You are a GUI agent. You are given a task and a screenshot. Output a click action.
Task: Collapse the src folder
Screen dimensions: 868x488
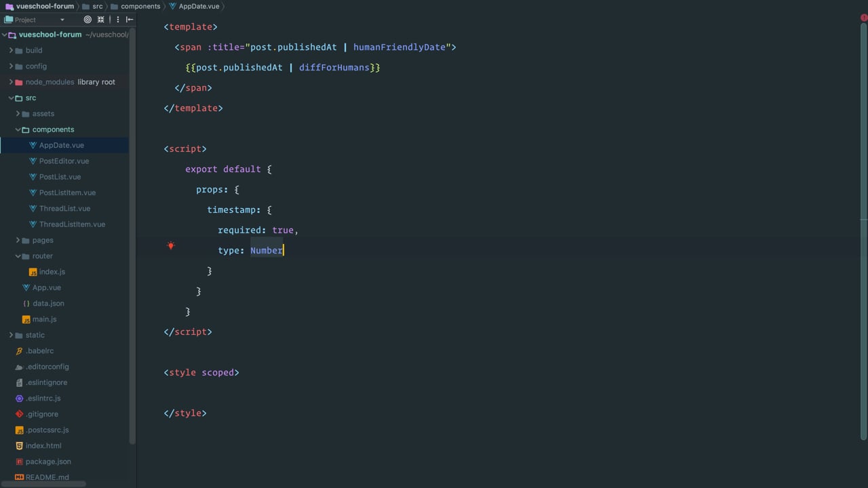11,98
